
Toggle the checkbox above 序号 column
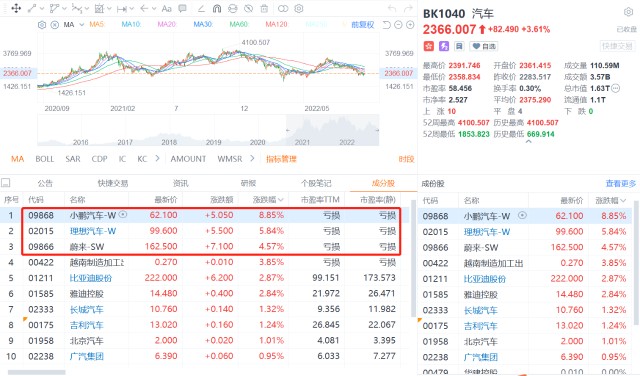[6, 183]
